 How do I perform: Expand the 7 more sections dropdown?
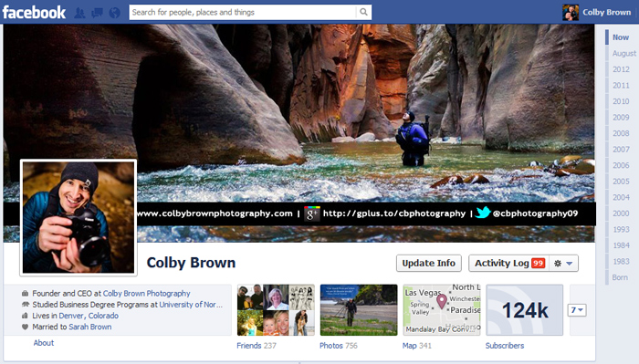(x=577, y=310)
